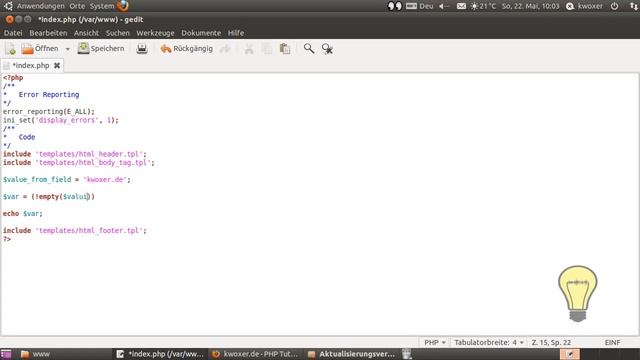Viewport: 640px width, 360px height.
Task: Open the PHP language dropdown in status bar
Action: click(x=435, y=342)
